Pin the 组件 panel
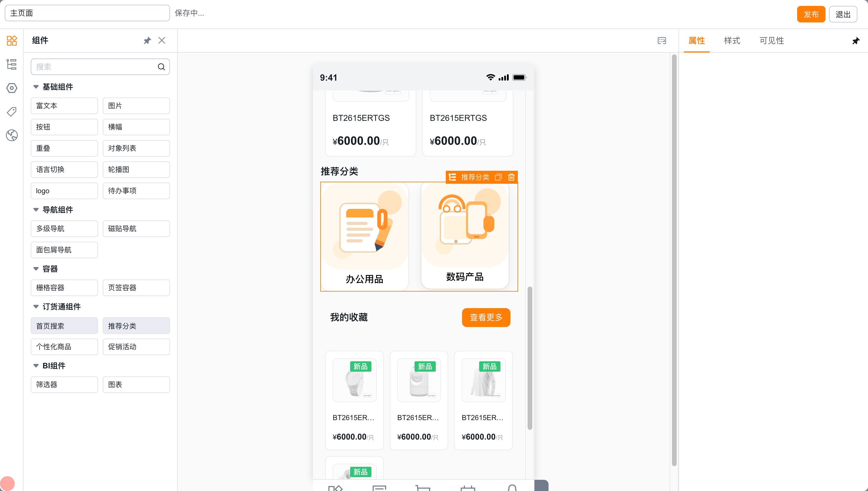The height and width of the screenshot is (491, 868). (x=147, y=40)
